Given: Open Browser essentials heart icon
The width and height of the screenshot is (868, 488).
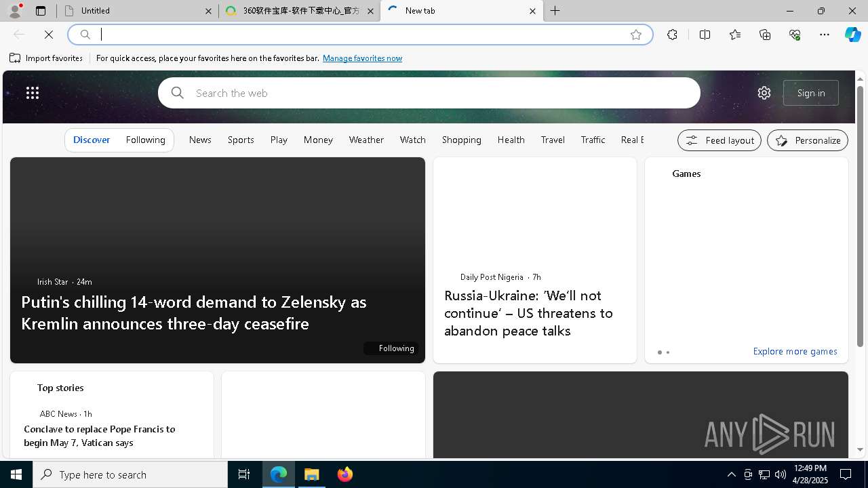Looking at the screenshot, I should [795, 35].
